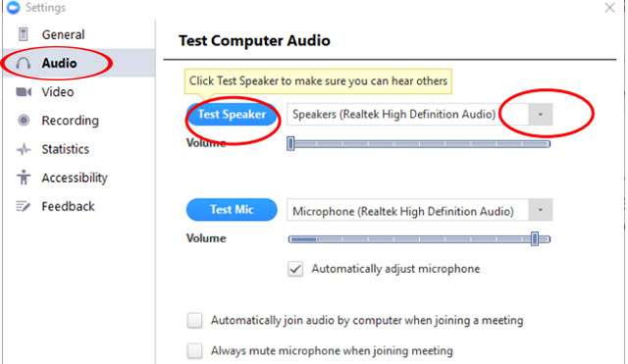
Task: Expand the Microphone device dropdown arrow
Action: click(x=541, y=210)
